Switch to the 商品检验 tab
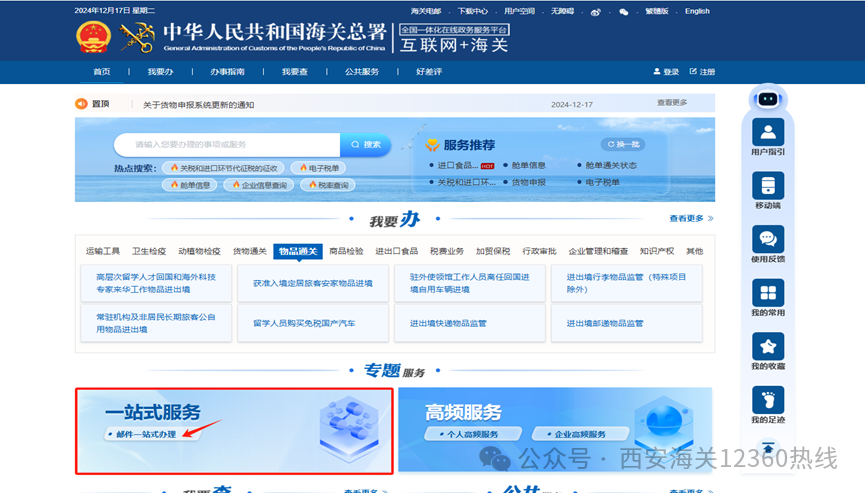865x493 pixels. (x=346, y=251)
